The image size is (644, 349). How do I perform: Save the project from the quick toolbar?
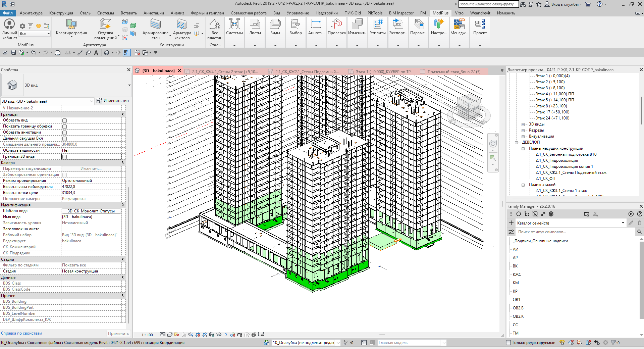(13, 53)
